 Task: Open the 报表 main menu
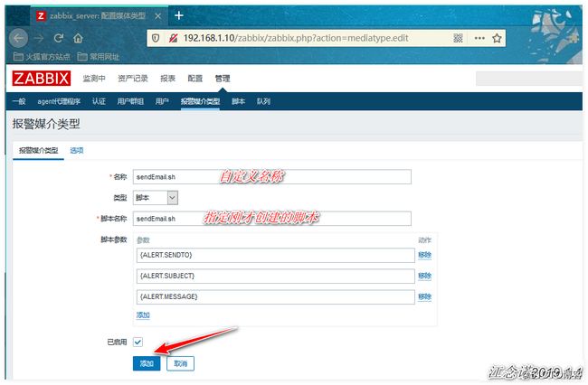pyautogui.click(x=167, y=79)
